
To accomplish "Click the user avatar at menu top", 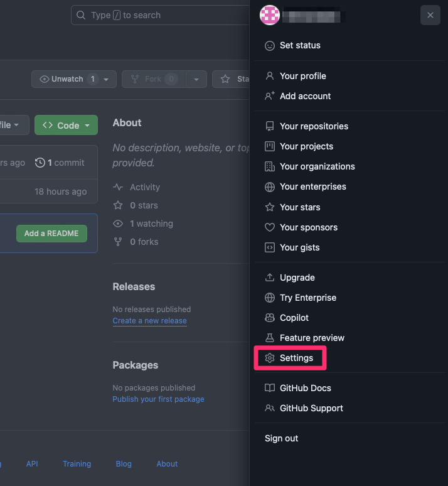I will click(270, 15).
